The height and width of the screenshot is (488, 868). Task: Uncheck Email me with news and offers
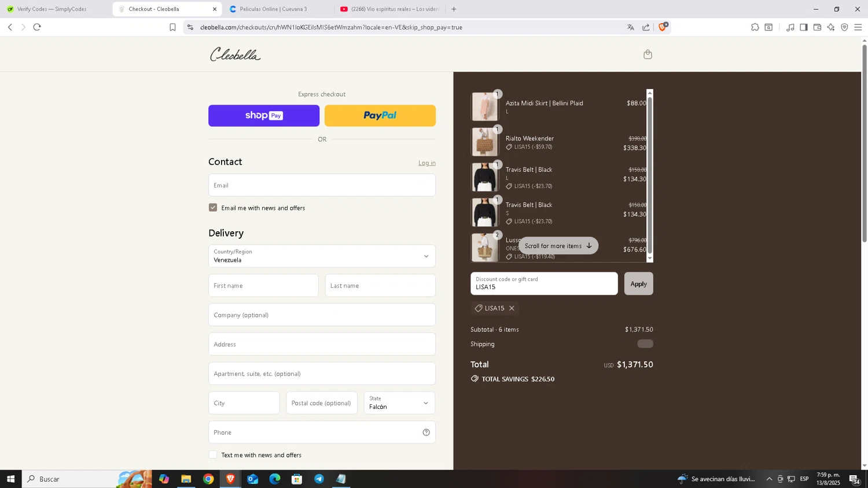(x=213, y=208)
